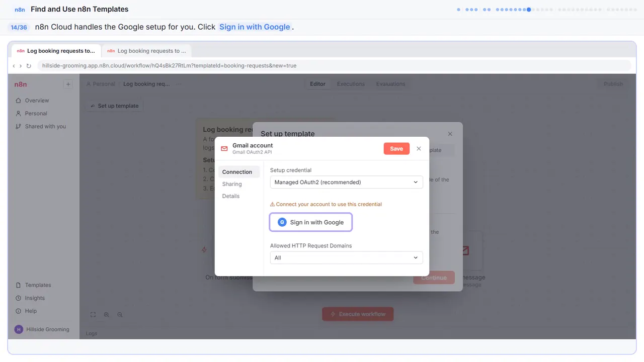Close the Gmail account dialog
644x362 pixels.
[419, 149]
